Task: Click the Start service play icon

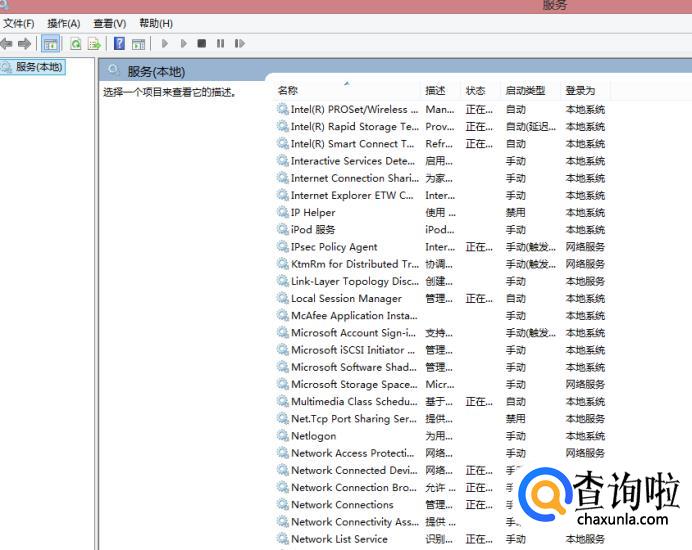Action: 165,43
